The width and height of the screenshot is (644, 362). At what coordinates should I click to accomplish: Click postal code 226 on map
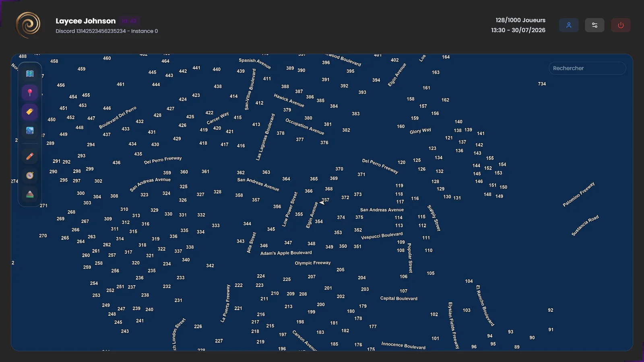(198, 327)
